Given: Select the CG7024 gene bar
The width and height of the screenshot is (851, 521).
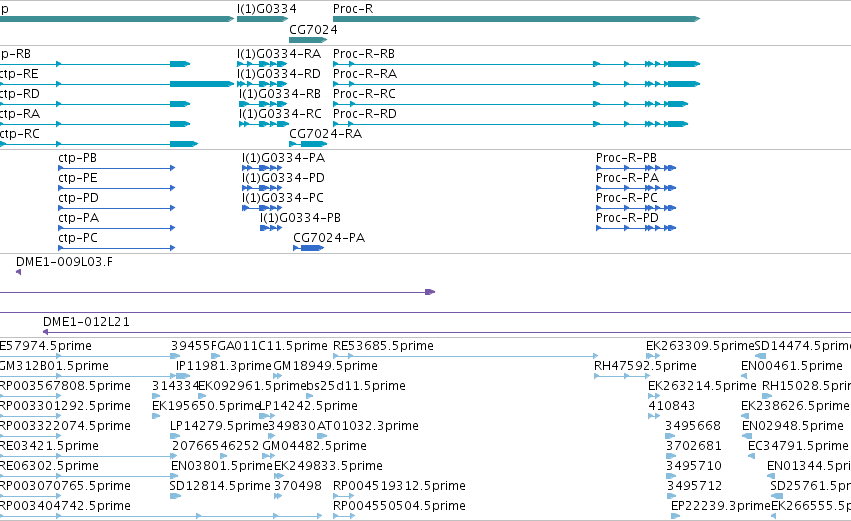Looking at the screenshot, I should click(x=308, y=40).
